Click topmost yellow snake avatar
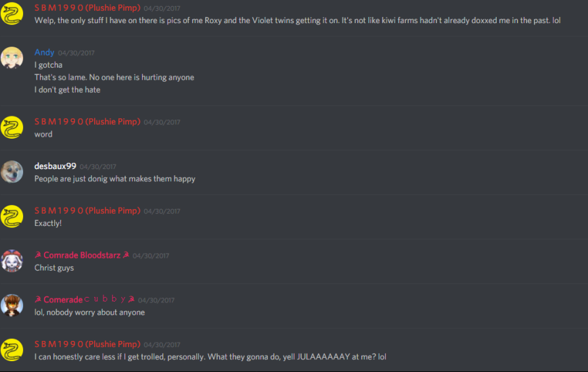Viewport: 588px width, 372px height. click(x=12, y=14)
